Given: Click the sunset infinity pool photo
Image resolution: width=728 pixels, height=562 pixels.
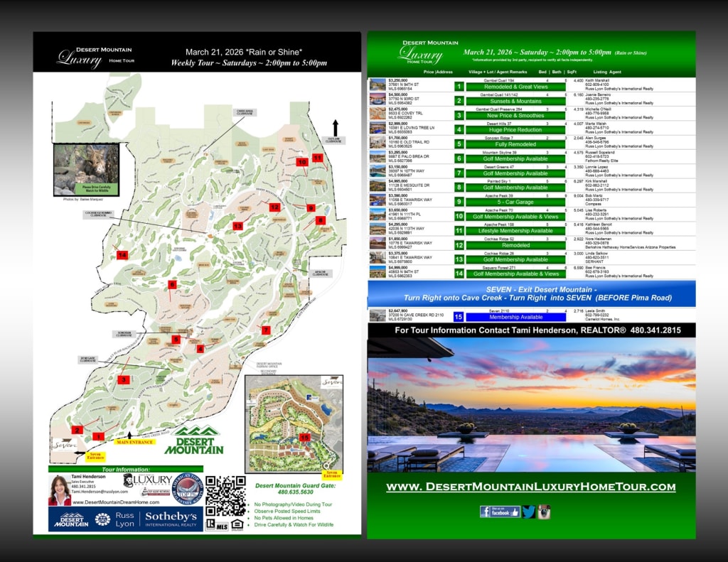Looking at the screenshot, I should pyautogui.click(x=530, y=405).
